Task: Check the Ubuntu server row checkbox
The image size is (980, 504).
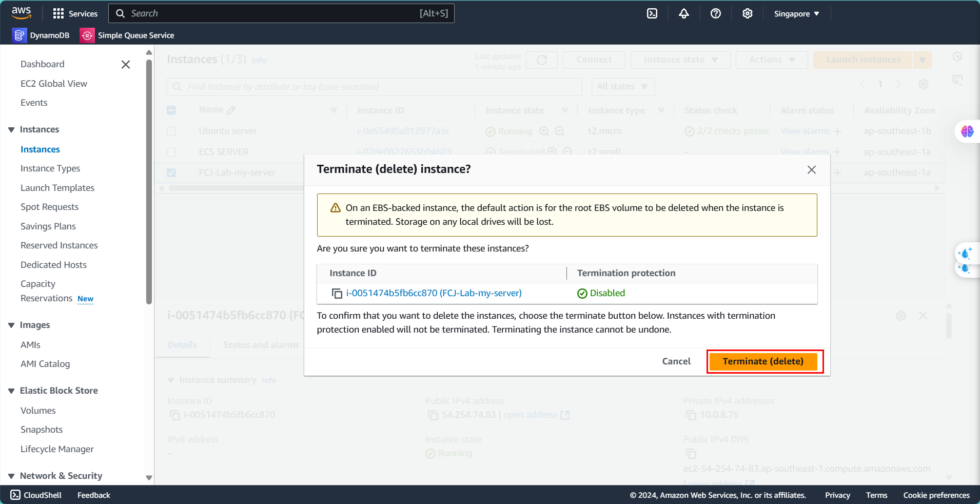Action: [171, 131]
